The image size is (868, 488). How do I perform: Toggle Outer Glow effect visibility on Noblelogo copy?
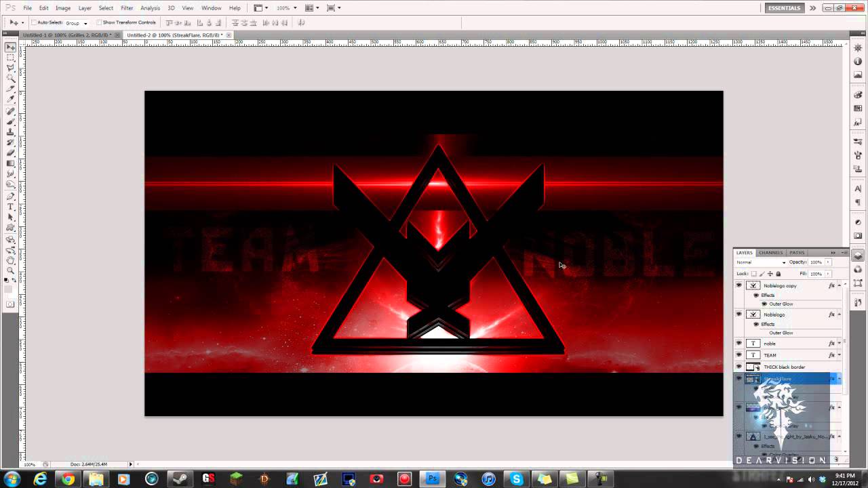click(x=764, y=304)
